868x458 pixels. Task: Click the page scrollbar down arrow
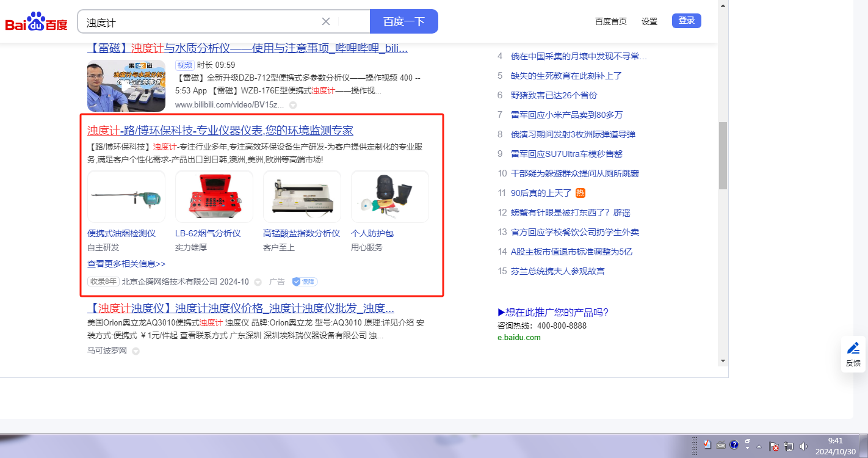[x=723, y=361]
